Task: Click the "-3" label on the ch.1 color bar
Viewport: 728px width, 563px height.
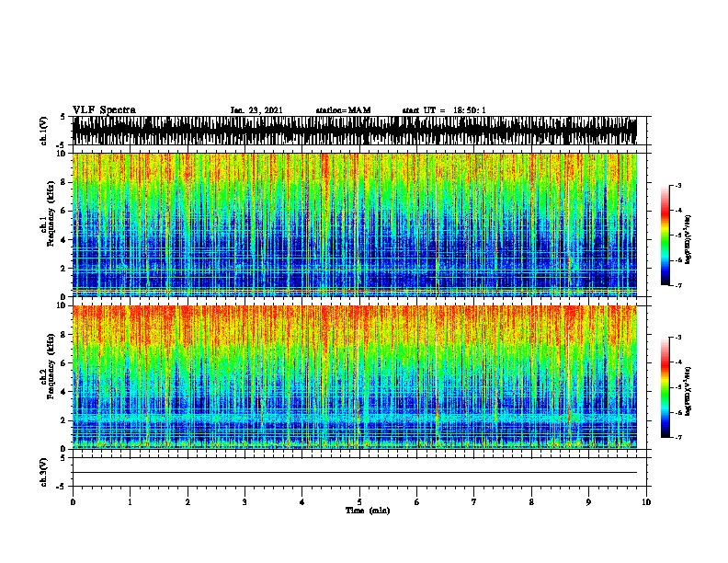Action: (678, 185)
